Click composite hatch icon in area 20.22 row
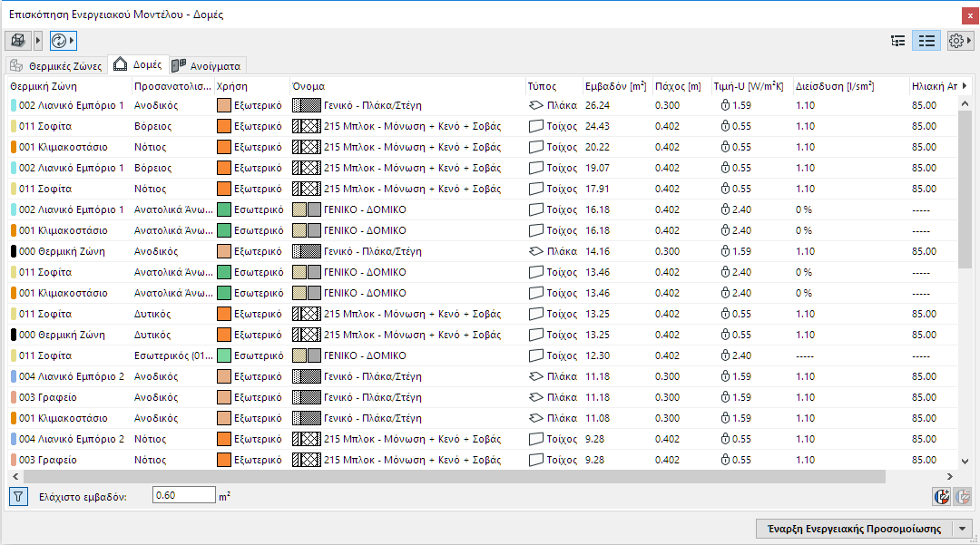 (307, 147)
